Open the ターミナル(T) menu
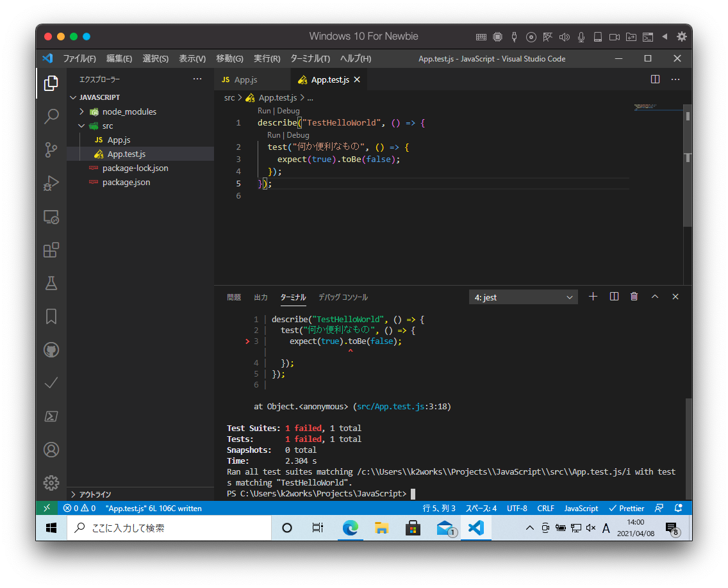Viewport: 728px width, 588px height. (310, 58)
